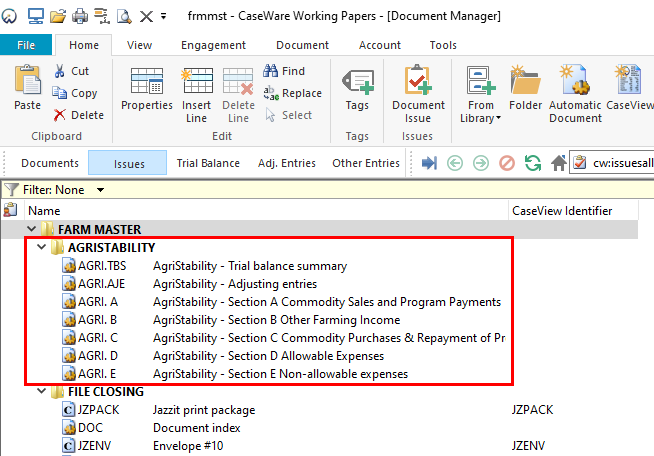Switch to the Document ribbon tab
Screen dimensions: 654x456
pos(302,45)
